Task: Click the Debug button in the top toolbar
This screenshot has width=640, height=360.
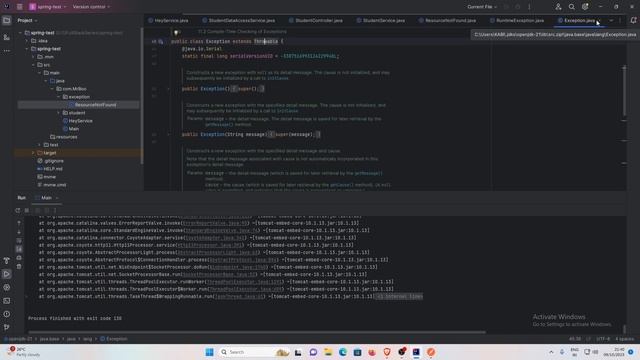Action: (x=518, y=7)
